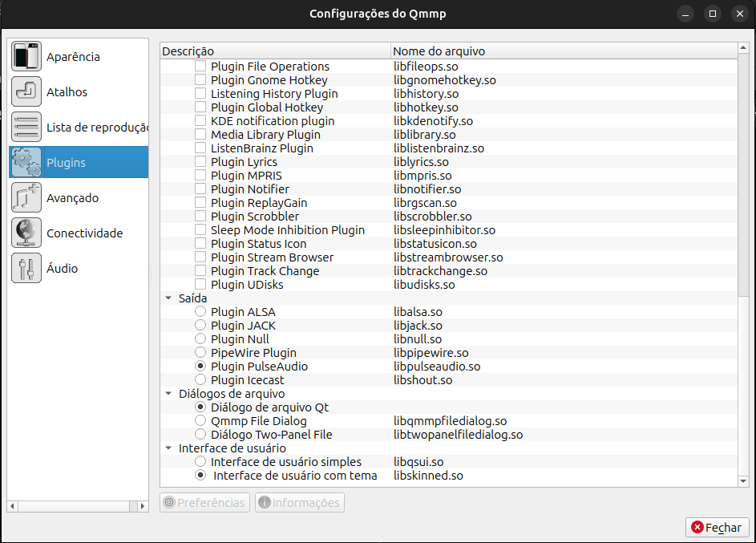
Task: Select Interface de usuário simples
Action: pyautogui.click(x=200, y=461)
